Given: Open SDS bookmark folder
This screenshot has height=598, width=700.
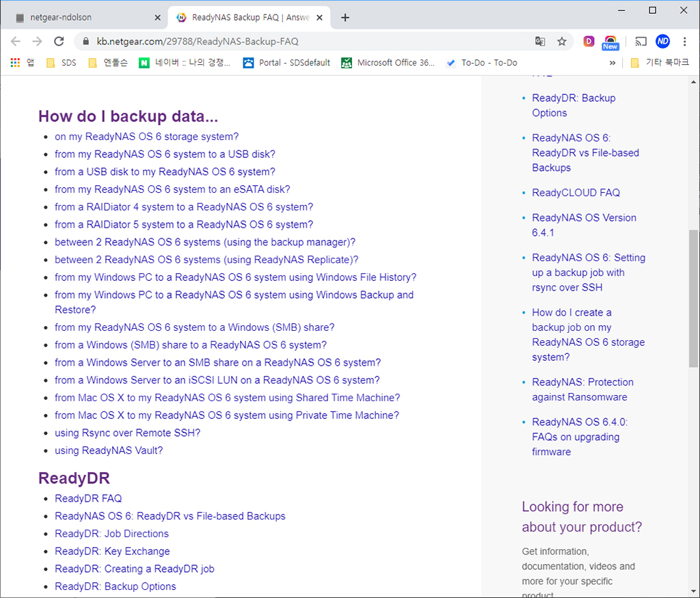Looking at the screenshot, I should [x=61, y=62].
